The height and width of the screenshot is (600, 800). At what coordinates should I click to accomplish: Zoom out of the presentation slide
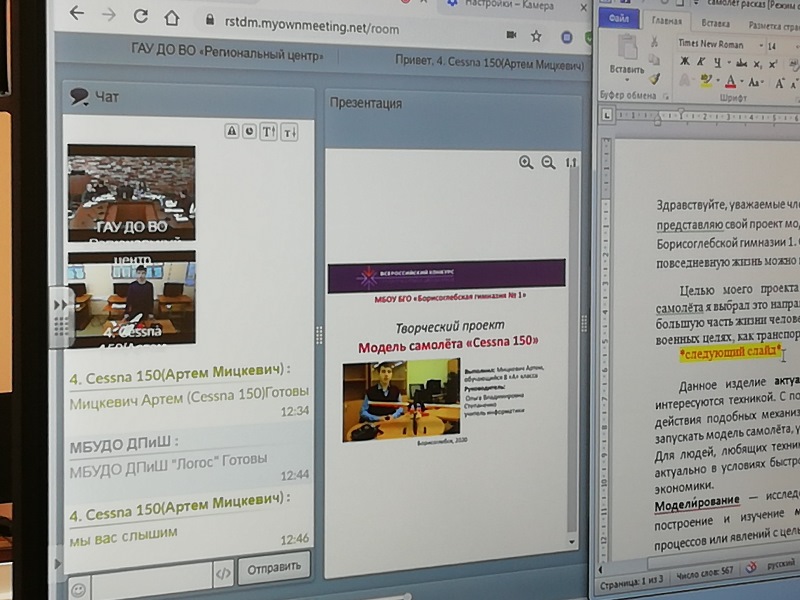(x=547, y=163)
